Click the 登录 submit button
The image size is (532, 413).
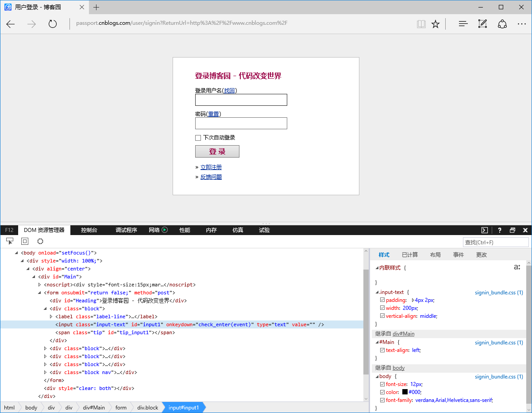coord(217,151)
